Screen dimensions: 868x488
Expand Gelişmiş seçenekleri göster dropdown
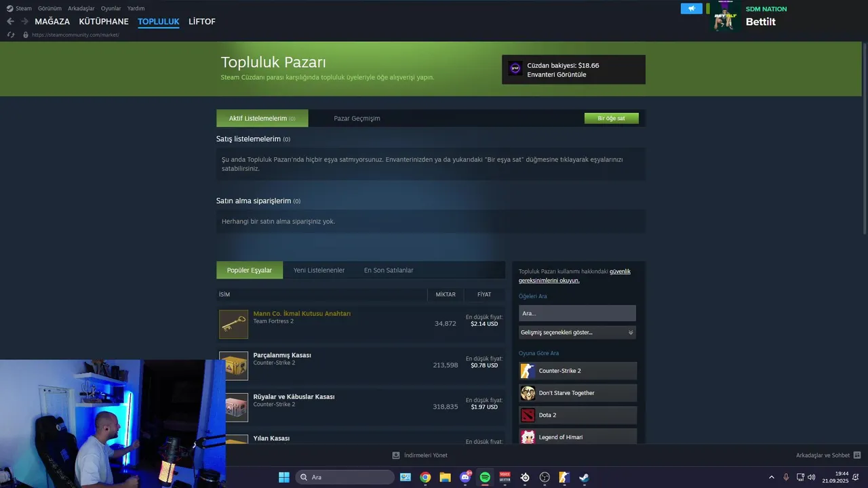[x=577, y=332]
